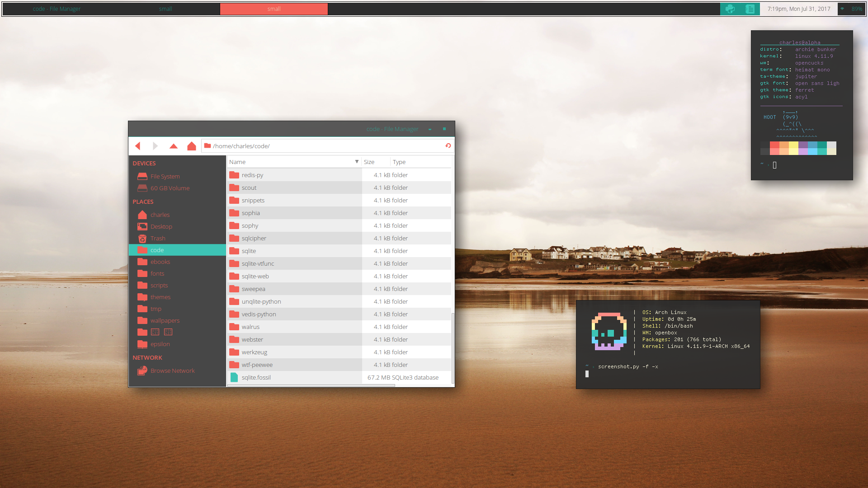868x488 pixels.
Task: Open the File System device
Action: tap(165, 176)
